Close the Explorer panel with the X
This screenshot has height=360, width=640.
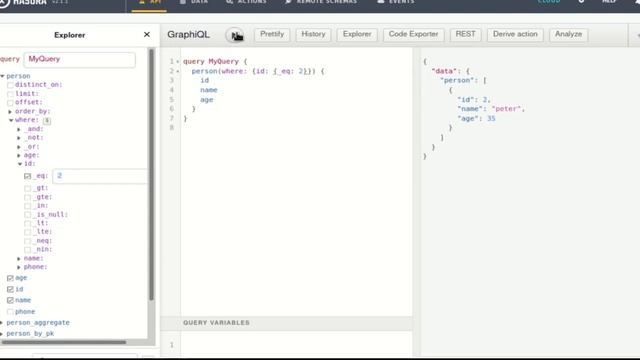147,35
